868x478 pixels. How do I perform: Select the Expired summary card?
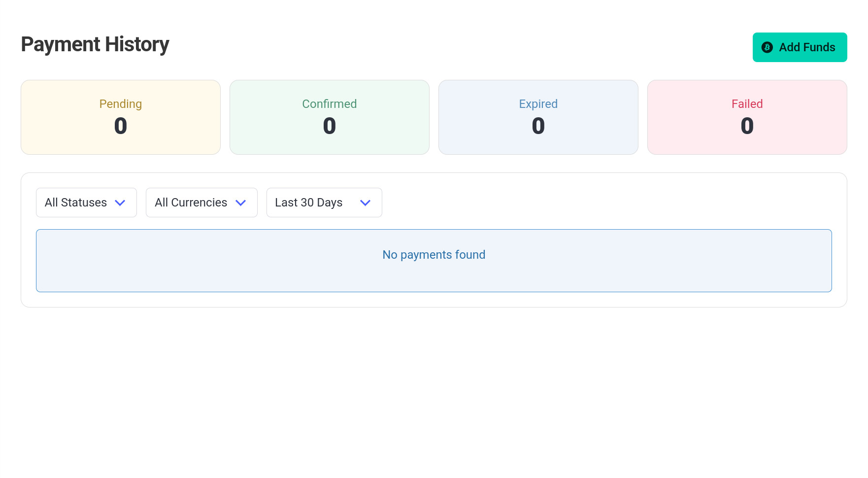pyautogui.click(x=538, y=117)
